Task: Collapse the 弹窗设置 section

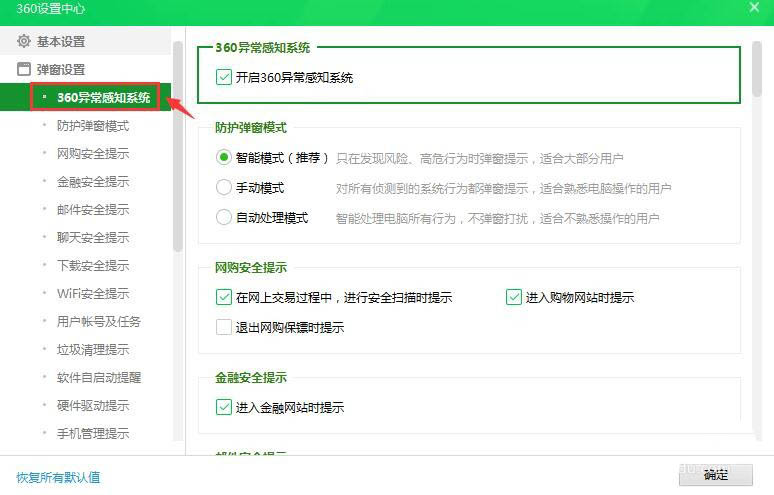Action: [x=61, y=69]
